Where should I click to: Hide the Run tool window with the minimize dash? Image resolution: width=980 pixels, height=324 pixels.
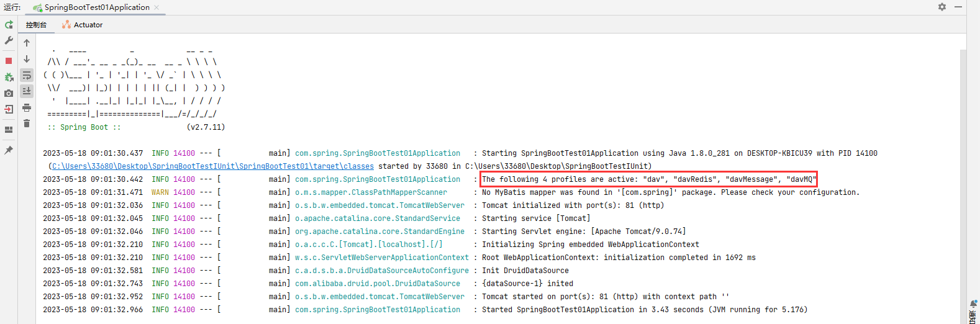click(958, 7)
